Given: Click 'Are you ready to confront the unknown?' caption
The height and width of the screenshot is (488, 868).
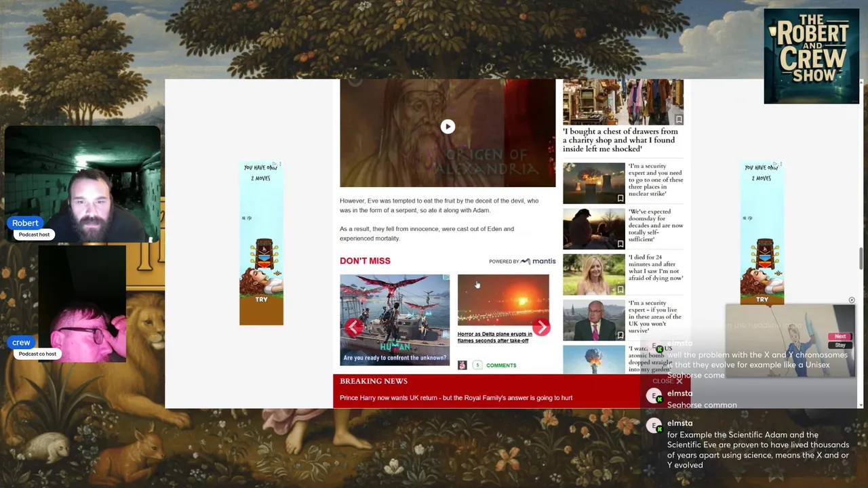Looking at the screenshot, I should pos(395,358).
